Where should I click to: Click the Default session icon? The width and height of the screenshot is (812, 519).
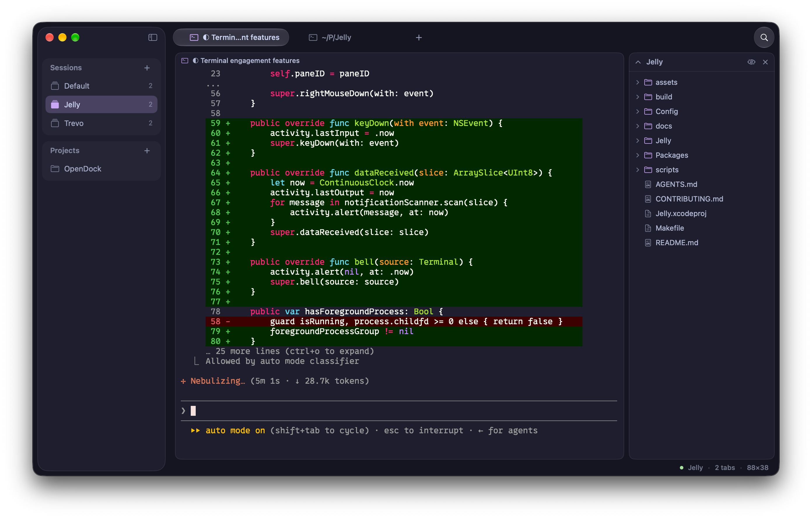[55, 86]
